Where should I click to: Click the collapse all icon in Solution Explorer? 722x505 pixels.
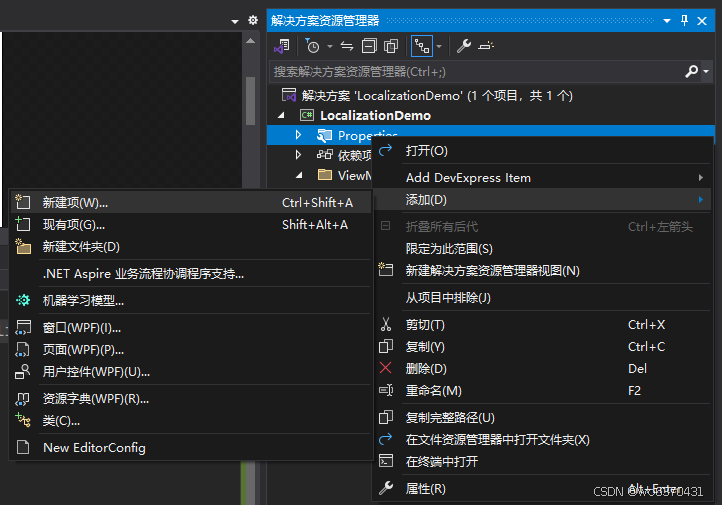pyautogui.click(x=369, y=46)
